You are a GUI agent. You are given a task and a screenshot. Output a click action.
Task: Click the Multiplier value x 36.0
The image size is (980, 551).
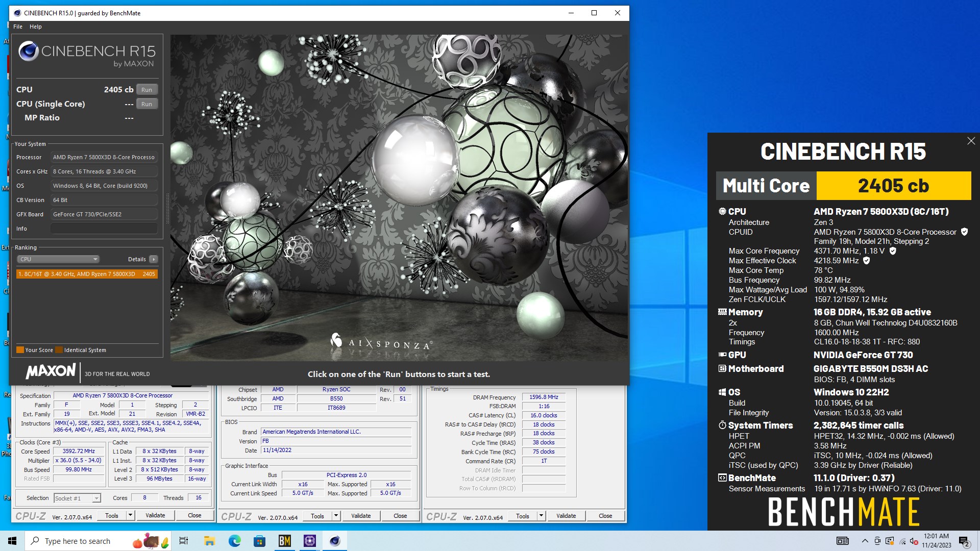click(79, 460)
